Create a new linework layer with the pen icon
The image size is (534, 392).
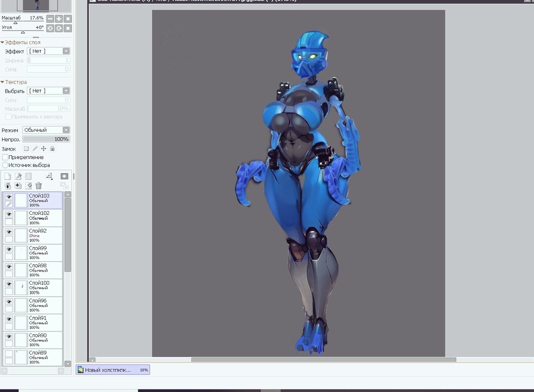(x=18, y=176)
